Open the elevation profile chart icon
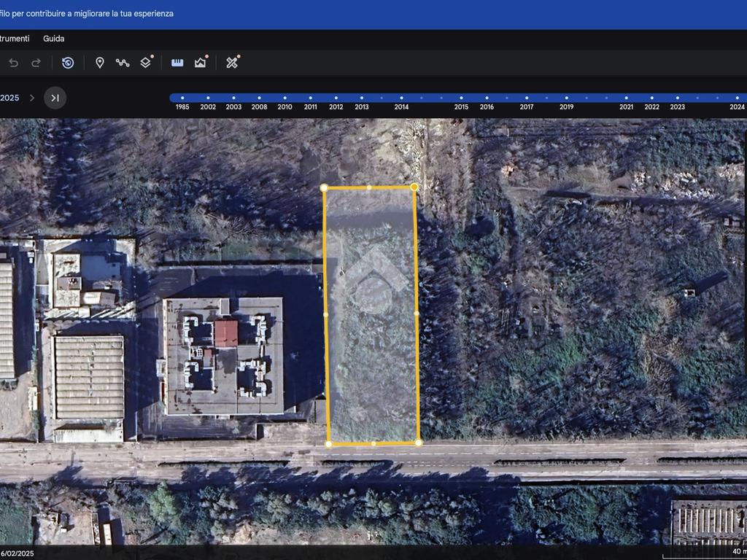747x560 pixels. click(x=200, y=63)
